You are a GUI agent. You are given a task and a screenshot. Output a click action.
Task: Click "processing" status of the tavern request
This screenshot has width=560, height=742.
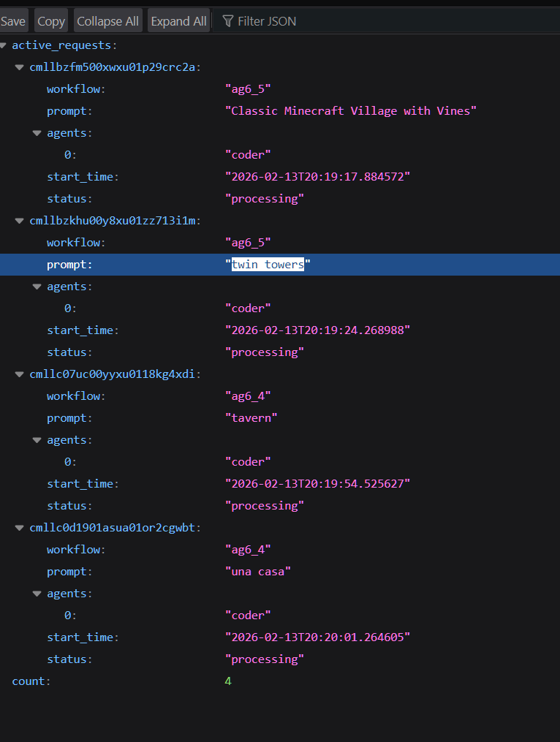[x=265, y=506]
